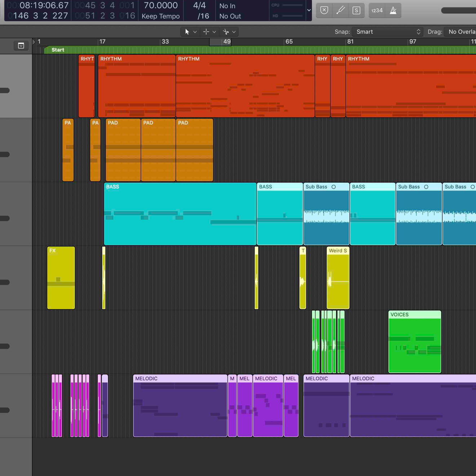This screenshot has height=476, width=476.
Task: Expand the display mode chevron beside CPU meter
Action: pos(309,10)
